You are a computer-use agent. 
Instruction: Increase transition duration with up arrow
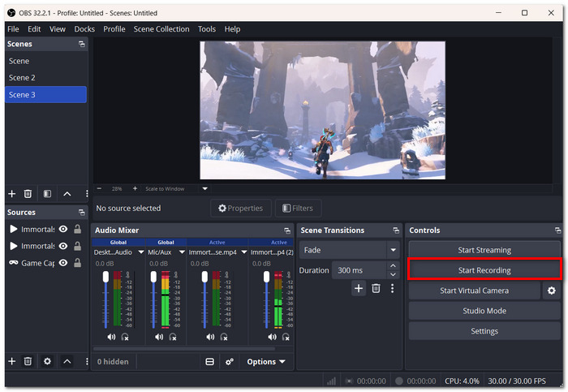click(393, 265)
